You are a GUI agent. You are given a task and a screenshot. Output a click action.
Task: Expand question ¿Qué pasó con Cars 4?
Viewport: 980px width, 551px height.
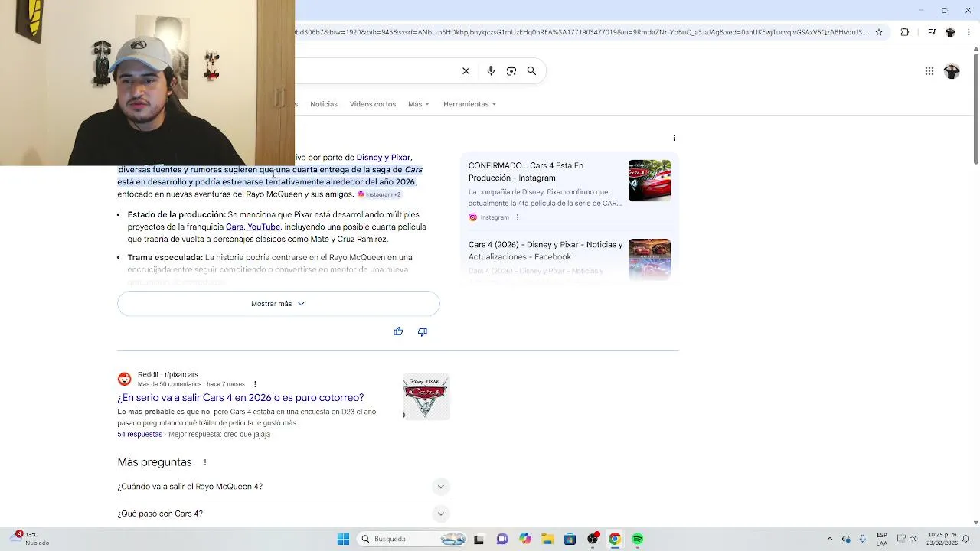tap(282, 514)
